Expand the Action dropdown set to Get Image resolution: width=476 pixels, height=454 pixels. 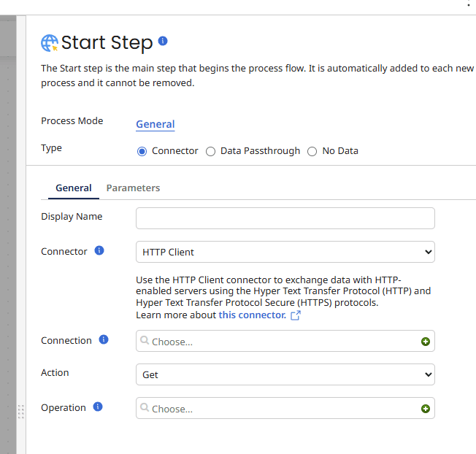pos(285,374)
